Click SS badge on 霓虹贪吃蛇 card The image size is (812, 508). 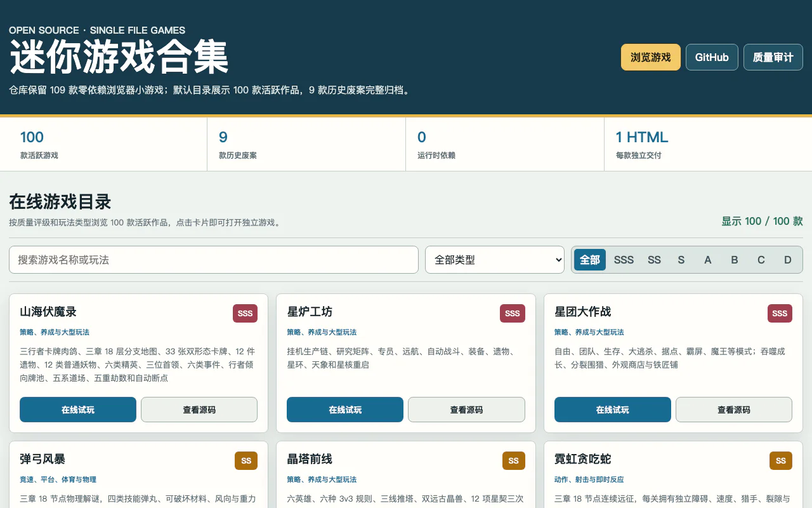pyautogui.click(x=781, y=460)
